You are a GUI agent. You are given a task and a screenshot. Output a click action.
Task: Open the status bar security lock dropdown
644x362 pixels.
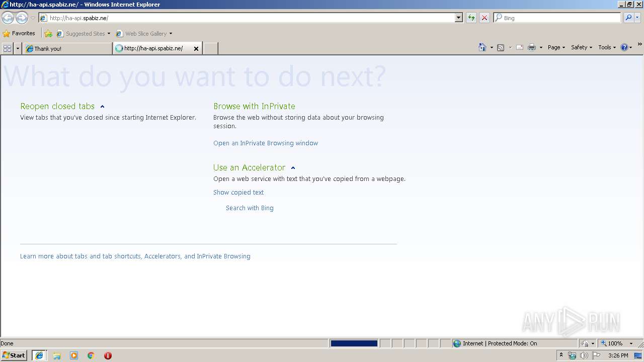[588, 343]
